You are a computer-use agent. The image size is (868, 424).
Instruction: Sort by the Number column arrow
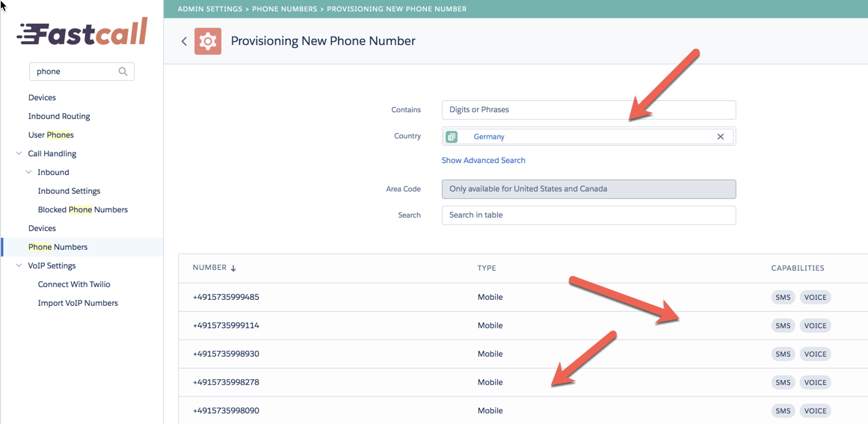pyautogui.click(x=233, y=268)
